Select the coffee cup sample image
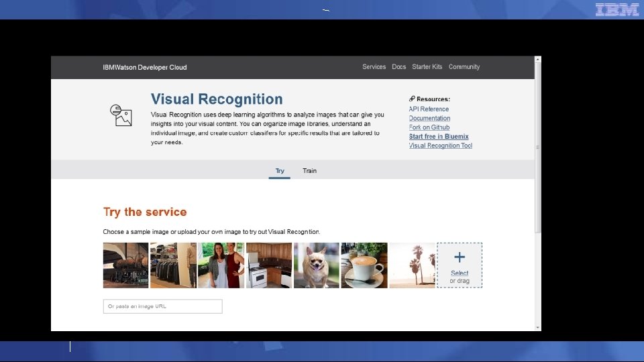This screenshot has height=362, width=644. pyautogui.click(x=364, y=265)
